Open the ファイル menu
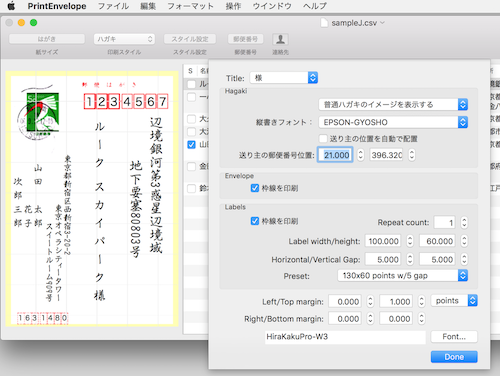Image resolution: width=500 pixels, height=376 pixels. 113,6
